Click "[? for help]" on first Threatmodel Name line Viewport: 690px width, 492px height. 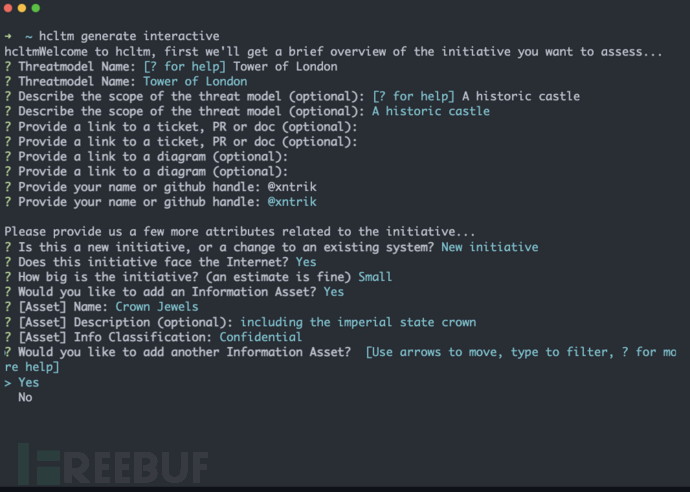click(x=186, y=66)
